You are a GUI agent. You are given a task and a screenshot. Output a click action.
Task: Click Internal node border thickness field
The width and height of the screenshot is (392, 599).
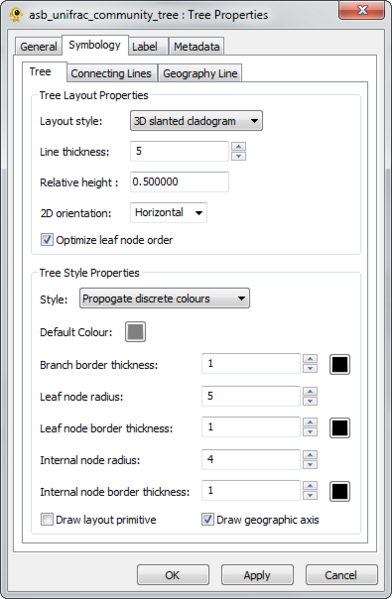251,491
